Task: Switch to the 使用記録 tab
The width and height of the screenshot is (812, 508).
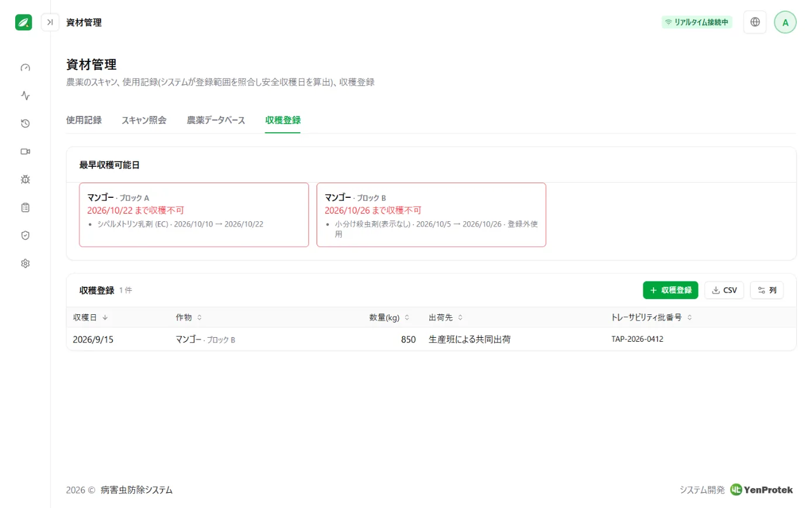Action: click(84, 120)
